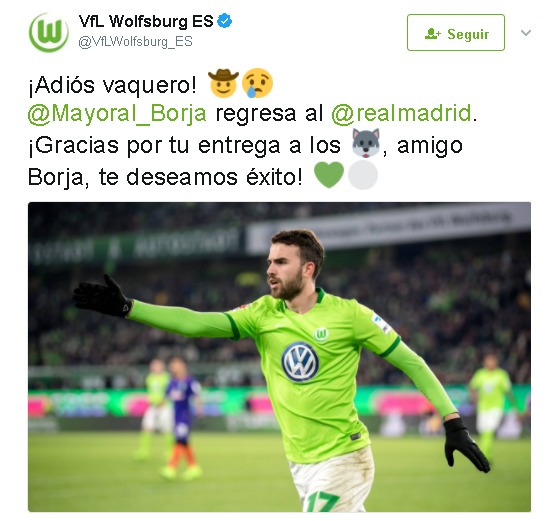Viewport: 557px width, 521px height.
Task: Open the @Mayoral_Borja mention link
Action: [117, 114]
